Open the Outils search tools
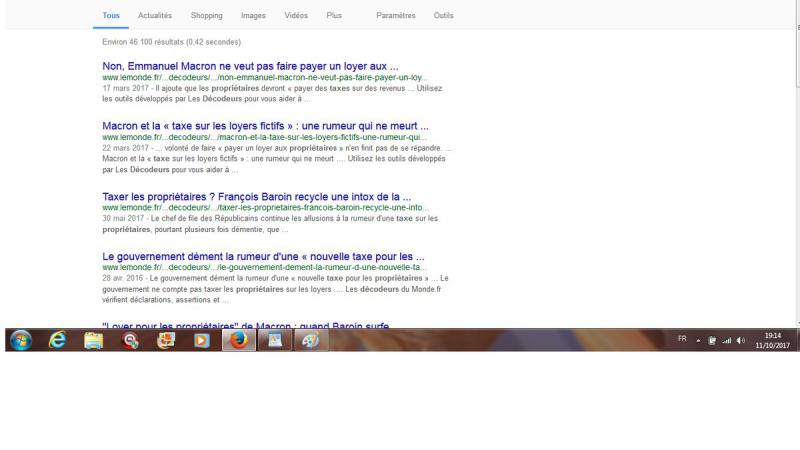Image resolution: width=800 pixels, height=450 pixels. [443, 15]
